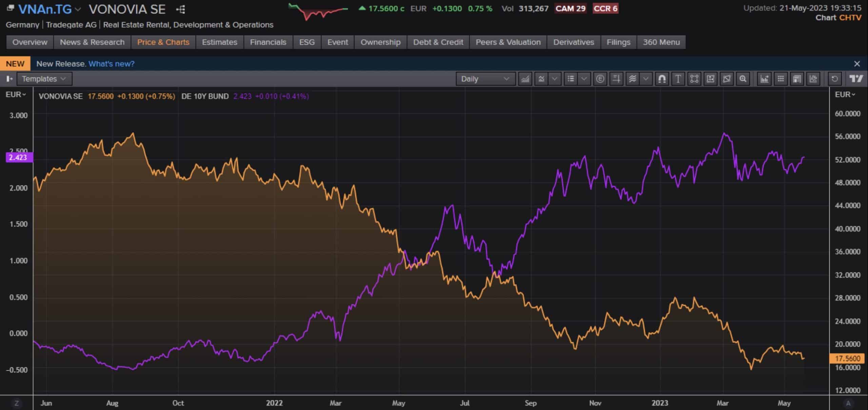868x410 pixels.
Task: Expand the chevron beside VNAn.TG ticker
Action: (x=78, y=9)
